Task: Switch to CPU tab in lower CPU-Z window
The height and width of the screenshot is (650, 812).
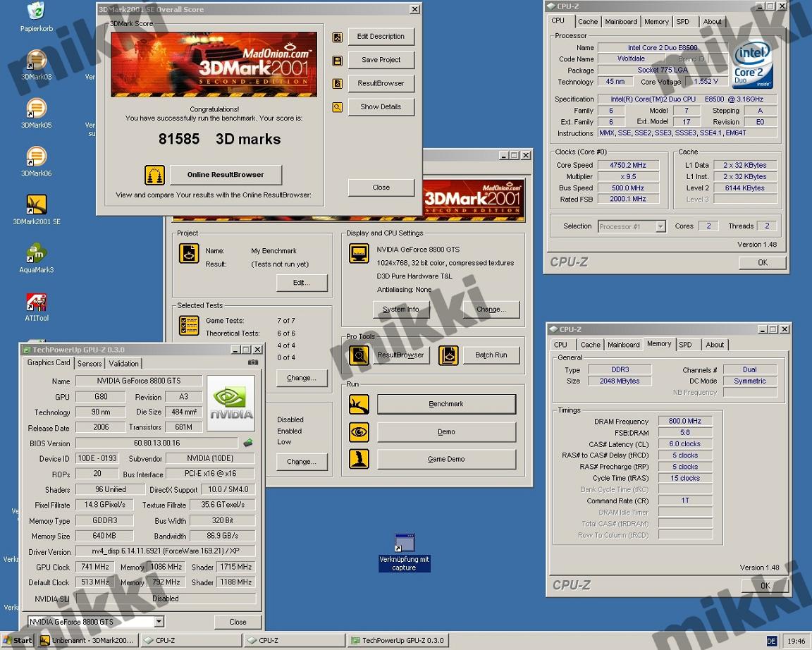Action: click(x=560, y=345)
